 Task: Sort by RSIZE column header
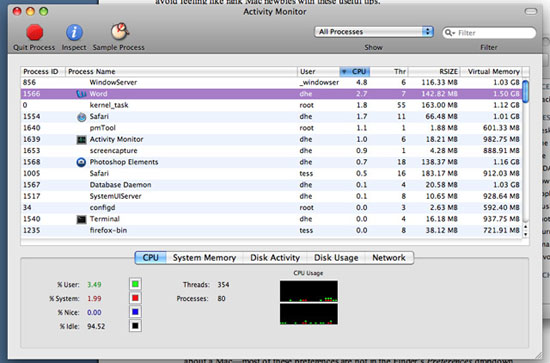click(x=434, y=72)
